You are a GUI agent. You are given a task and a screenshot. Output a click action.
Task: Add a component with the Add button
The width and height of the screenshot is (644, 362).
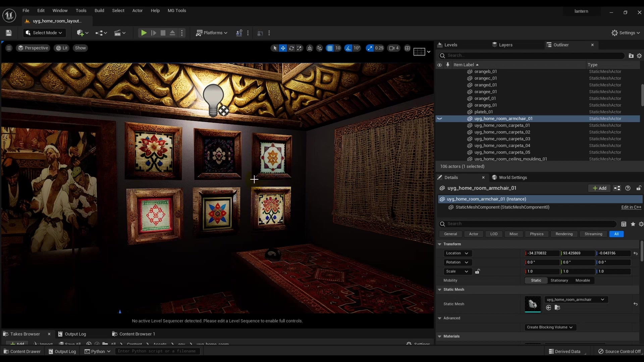pyautogui.click(x=599, y=188)
